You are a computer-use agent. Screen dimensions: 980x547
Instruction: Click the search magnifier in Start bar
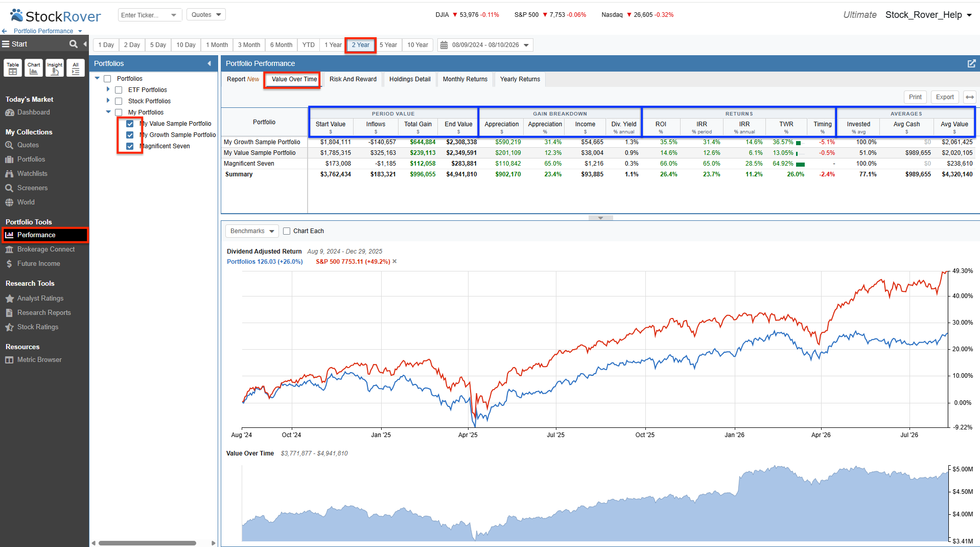[74, 44]
